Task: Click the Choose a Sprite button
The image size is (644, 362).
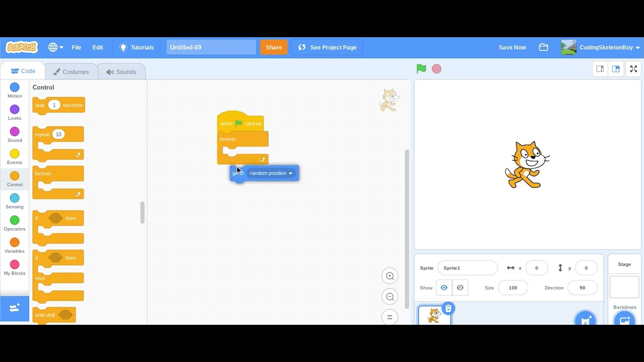Action: click(x=586, y=319)
